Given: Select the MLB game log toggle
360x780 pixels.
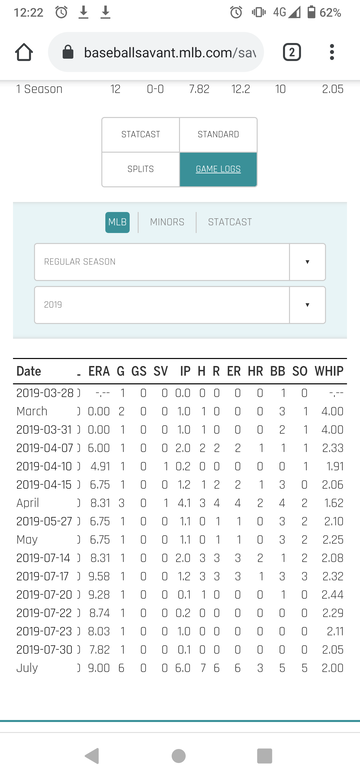Looking at the screenshot, I should (x=117, y=222).
